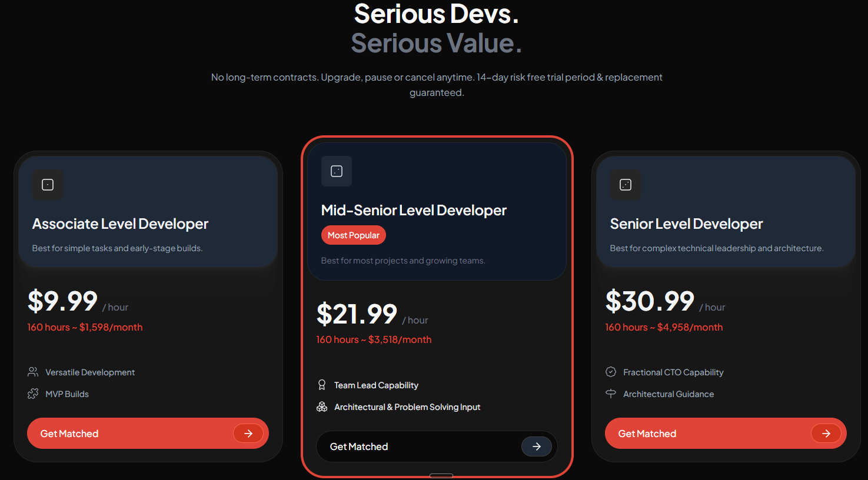
Task: Click the Mid-Senior Level Developer dice icon
Action: pos(337,171)
